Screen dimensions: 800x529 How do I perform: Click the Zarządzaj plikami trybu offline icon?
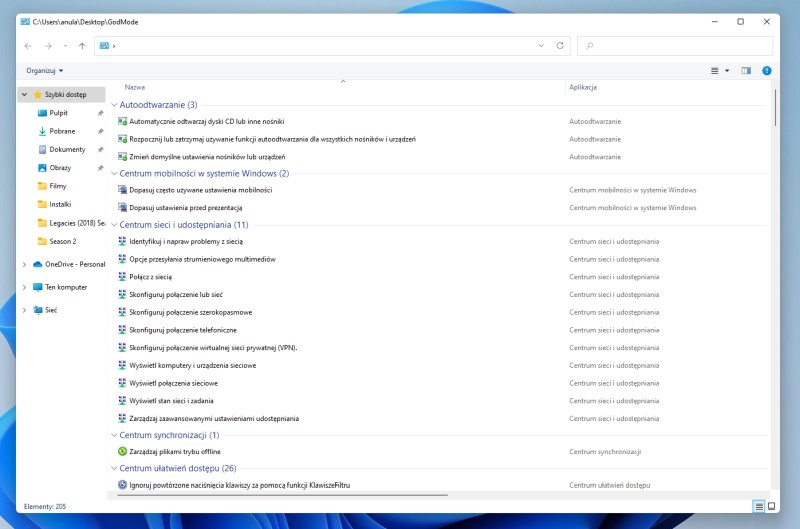[x=122, y=452]
